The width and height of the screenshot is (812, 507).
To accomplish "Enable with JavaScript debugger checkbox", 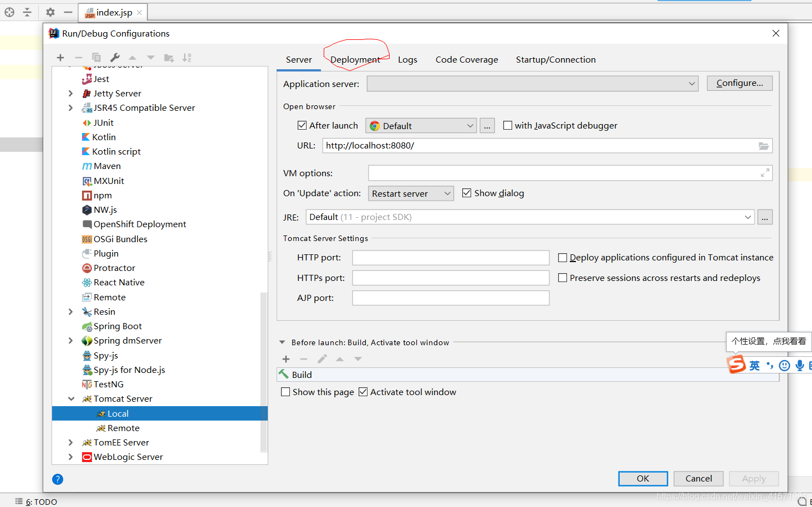I will coord(508,125).
